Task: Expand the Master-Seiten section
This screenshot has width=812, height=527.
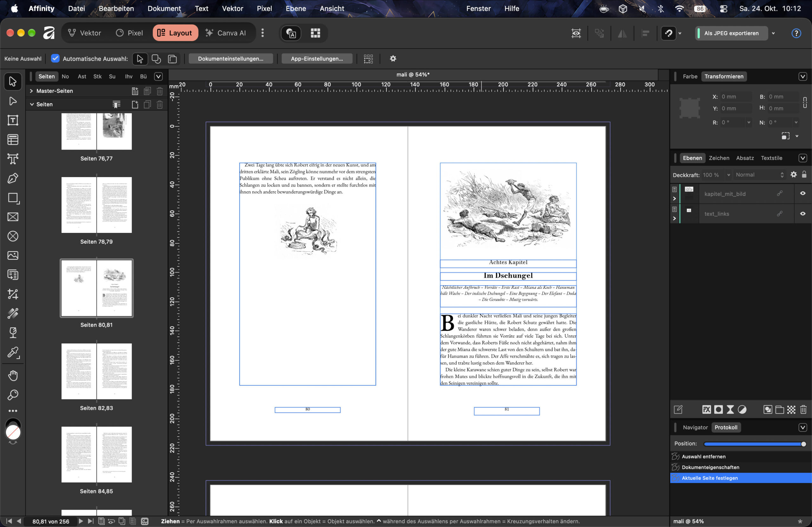Action: click(x=31, y=91)
